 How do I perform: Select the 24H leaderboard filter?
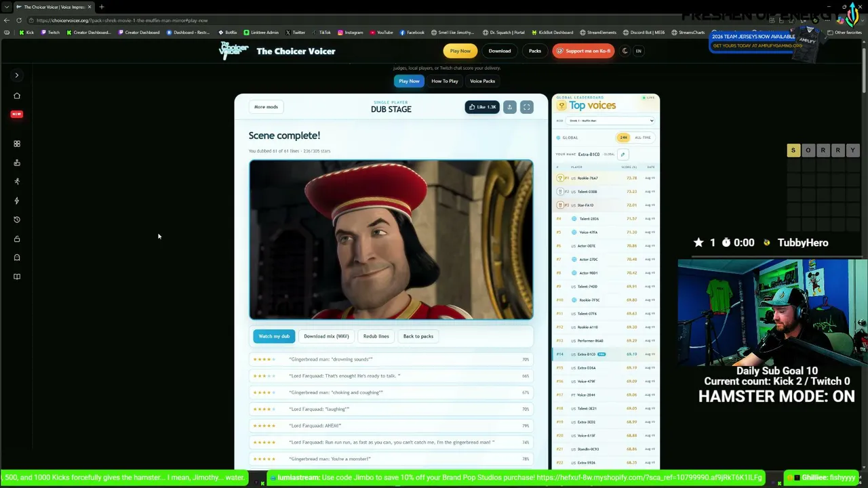point(623,138)
